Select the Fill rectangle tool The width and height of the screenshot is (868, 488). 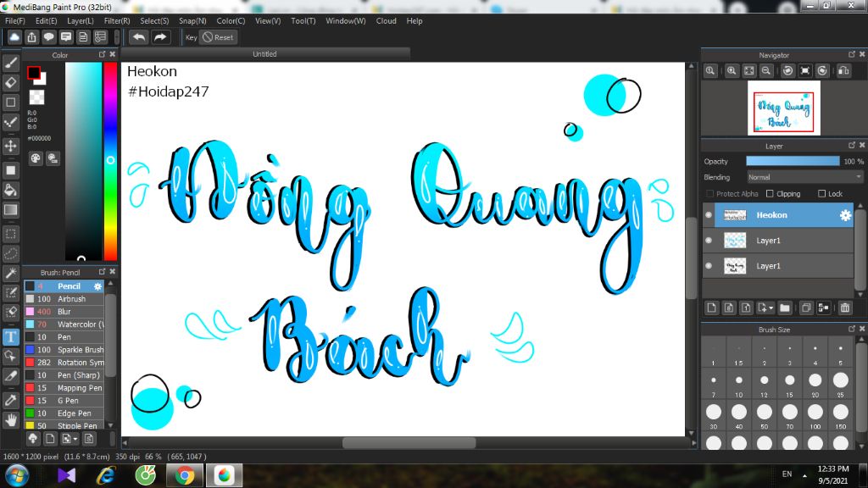click(x=10, y=170)
